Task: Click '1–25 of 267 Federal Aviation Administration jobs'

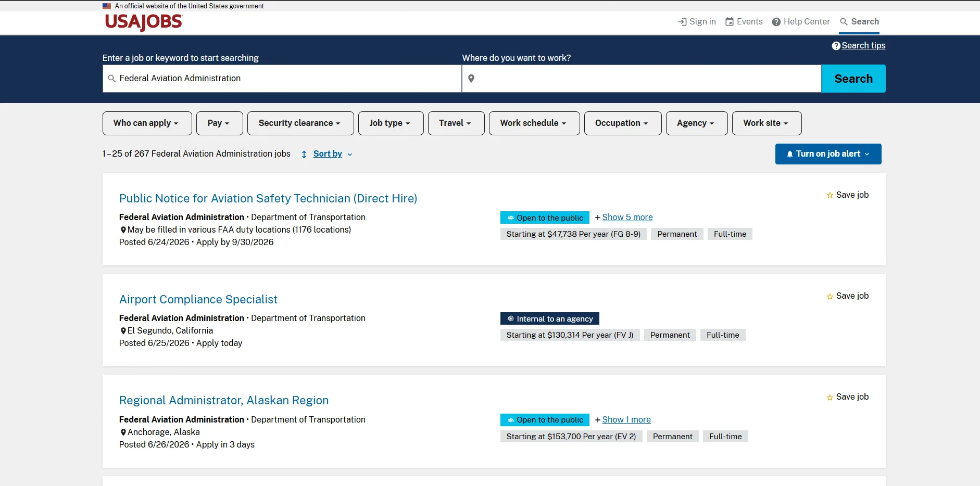Action: click(x=196, y=154)
